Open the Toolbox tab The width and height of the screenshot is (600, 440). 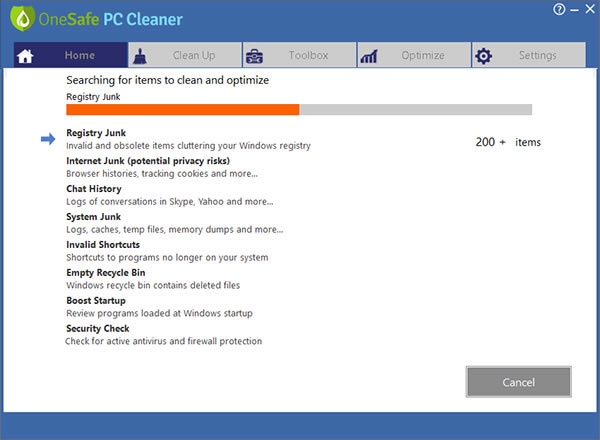[300, 55]
